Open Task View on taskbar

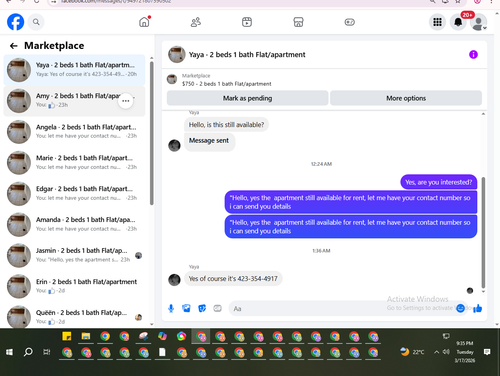47,352
